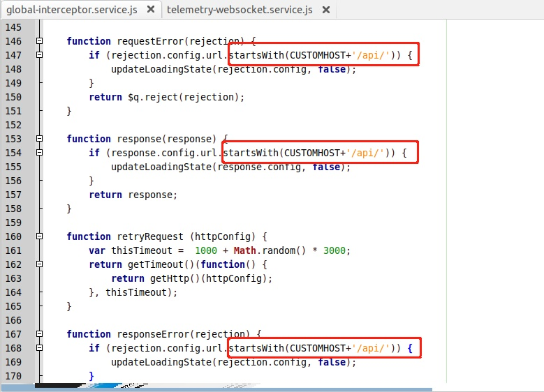
Task: Collapse fold marker on line 153
Action: click(x=40, y=139)
